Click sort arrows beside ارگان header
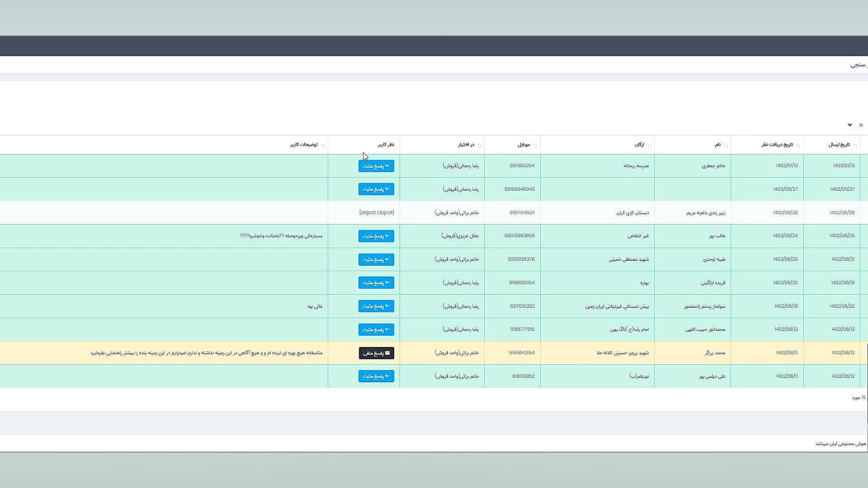This screenshot has width=868, height=488. coord(649,145)
